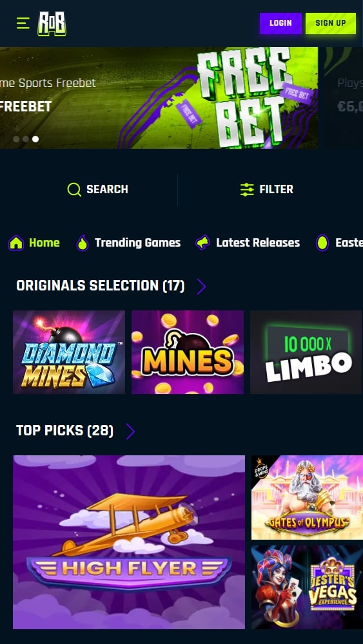Click the RoB logo
The width and height of the screenshot is (363, 644).
pyautogui.click(x=52, y=23)
